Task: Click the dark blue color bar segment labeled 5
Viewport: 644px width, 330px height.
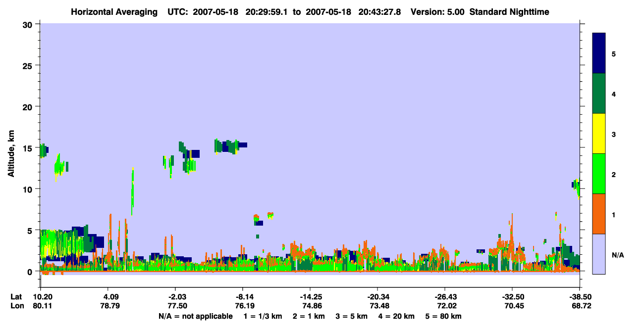Action: click(x=599, y=53)
